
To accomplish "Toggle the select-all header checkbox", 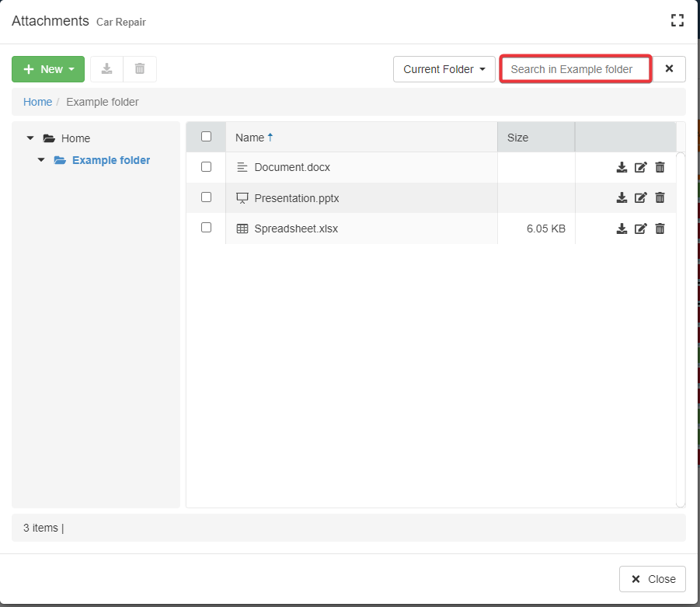I will coord(206,137).
